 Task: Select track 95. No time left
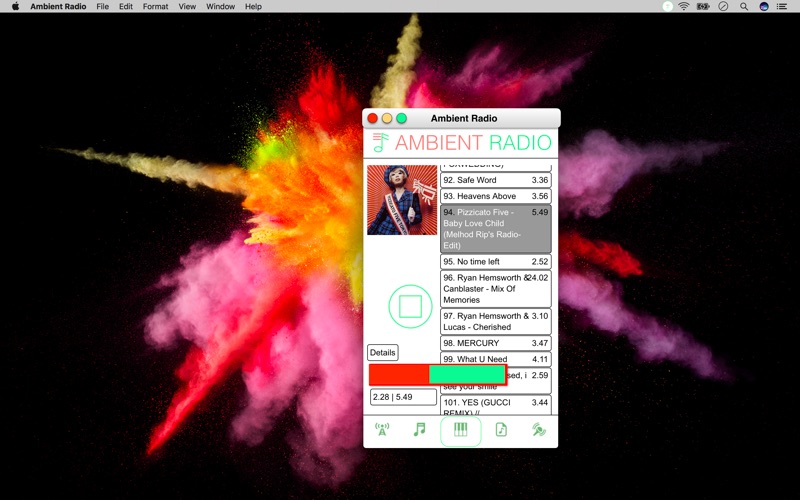(495, 262)
